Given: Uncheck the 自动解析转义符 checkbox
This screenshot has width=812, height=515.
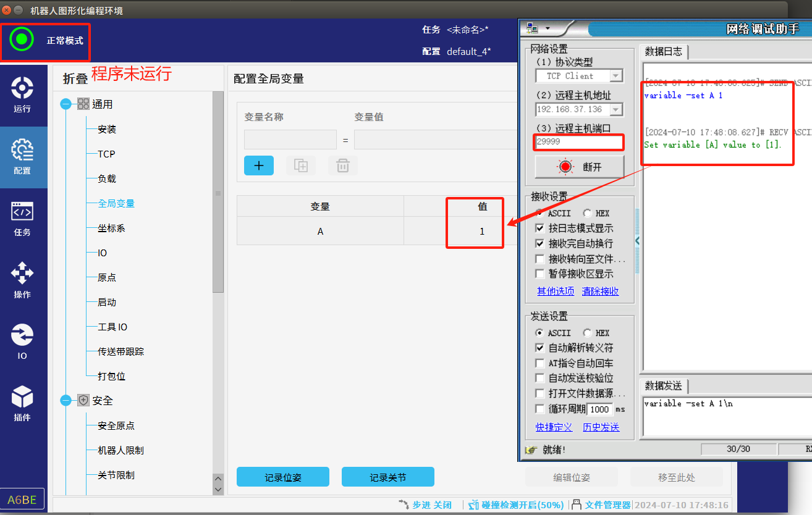Looking at the screenshot, I should 540,348.
